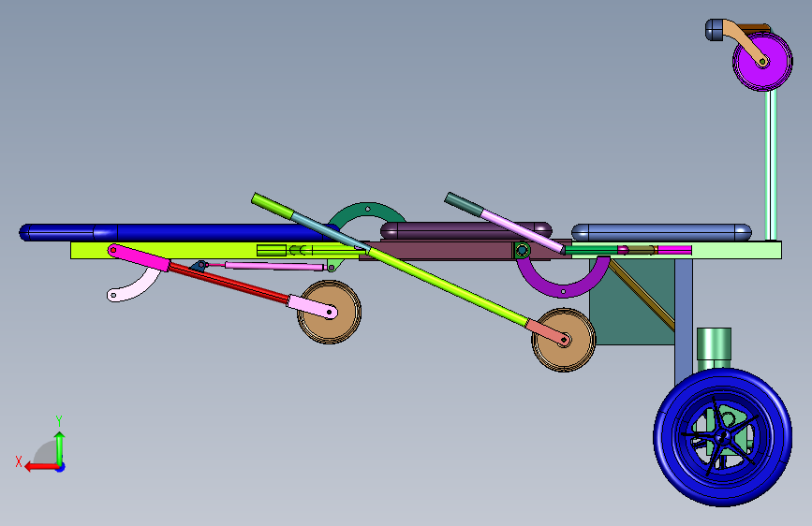Screen dimensions: 812x526
Task: Select the orange curved handle bracket
Action: point(746,42)
